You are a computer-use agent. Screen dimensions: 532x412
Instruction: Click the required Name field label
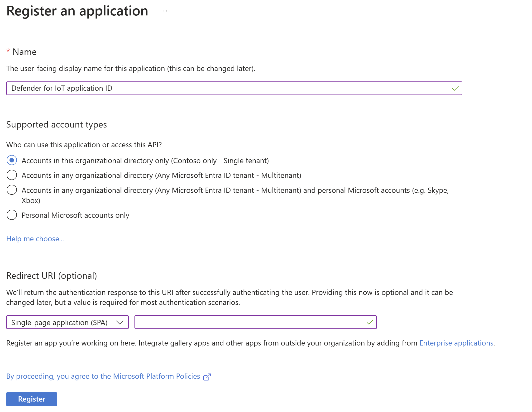(24, 52)
